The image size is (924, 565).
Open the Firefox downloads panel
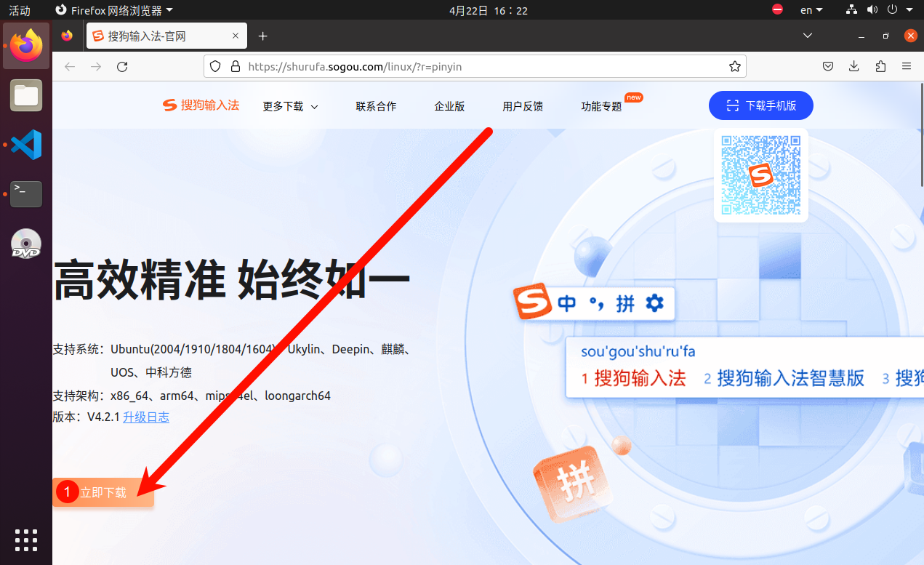tap(854, 67)
